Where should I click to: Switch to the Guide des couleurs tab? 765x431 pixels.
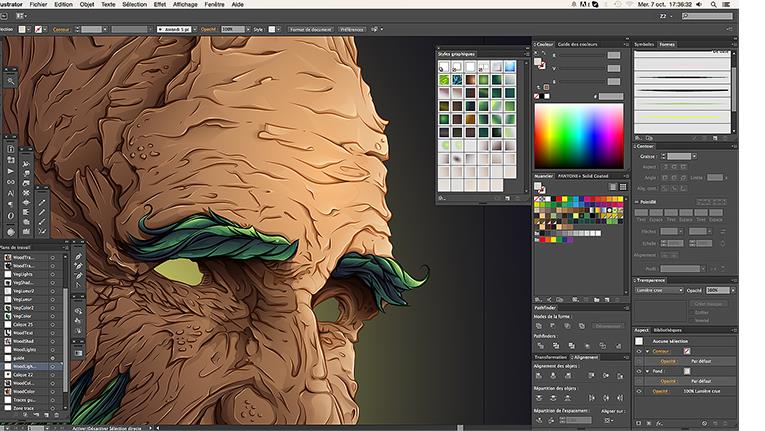[577, 45]
